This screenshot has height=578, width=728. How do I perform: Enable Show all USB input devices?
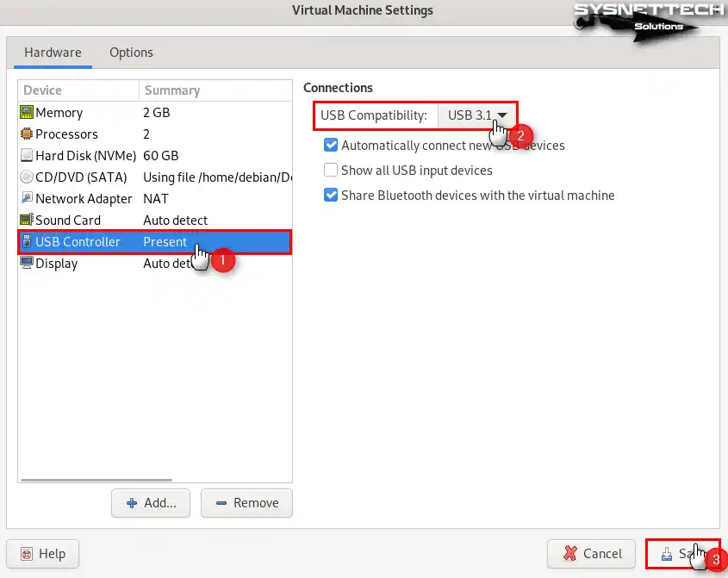(x=331, y=171)
